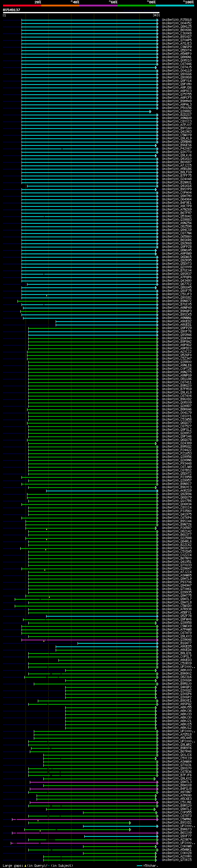Click the cyan alignment bar for Q9XF77

click(x=121, y=836)
